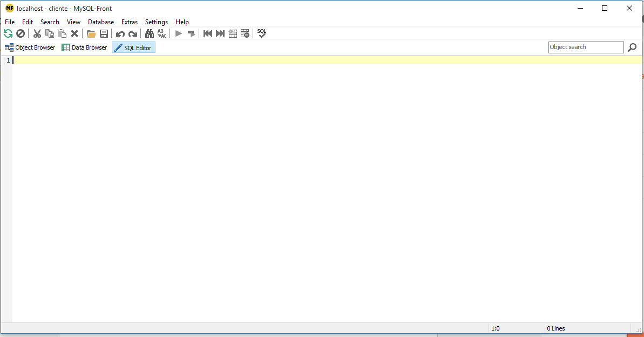Switch to Object Browser view

pyautogui.click(x=30, y=47)
